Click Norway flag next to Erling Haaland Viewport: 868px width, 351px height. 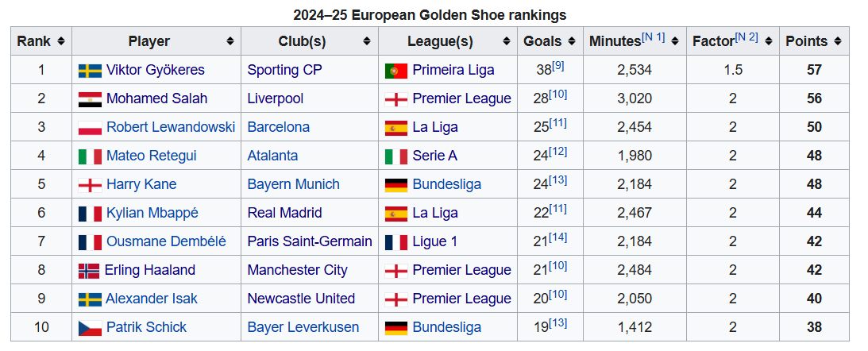point(89,271)
